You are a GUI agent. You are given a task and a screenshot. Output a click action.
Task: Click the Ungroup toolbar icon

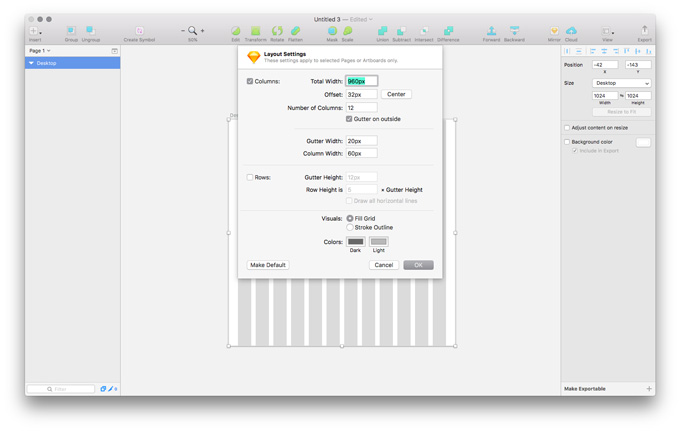tap(90, 30)
